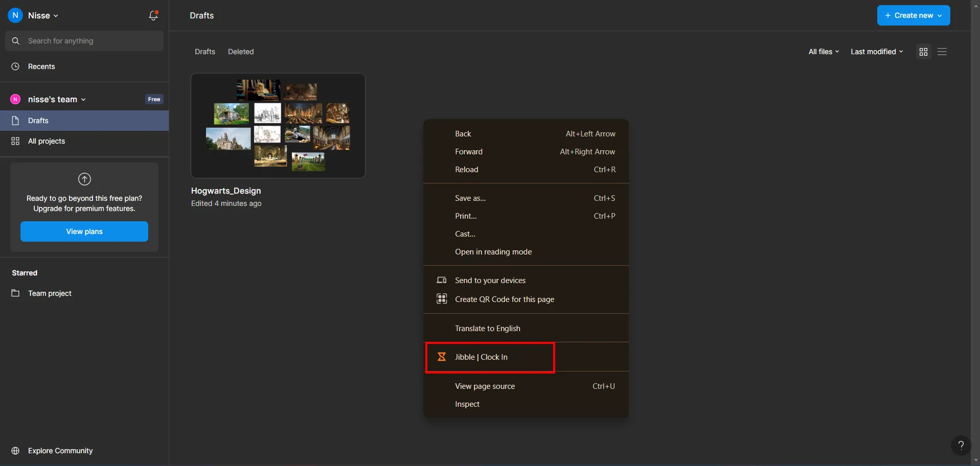Click the Create QR Code icon
980x466 pixels.
(x=442, y=299)
